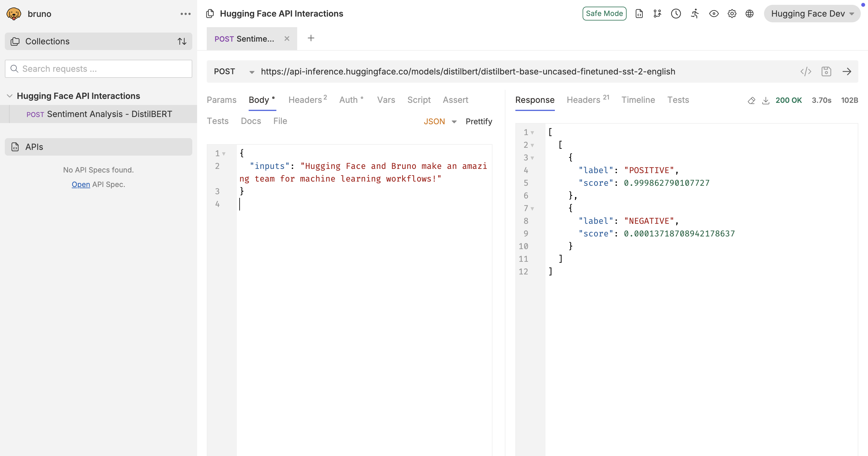Open the request Headers tab
This screenshot has height=456, width=868.
pos(308,100)
